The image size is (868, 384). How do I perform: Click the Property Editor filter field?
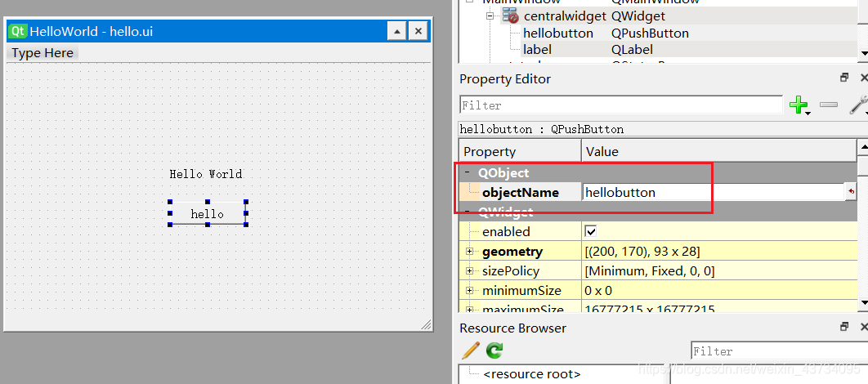click(621, 105)
